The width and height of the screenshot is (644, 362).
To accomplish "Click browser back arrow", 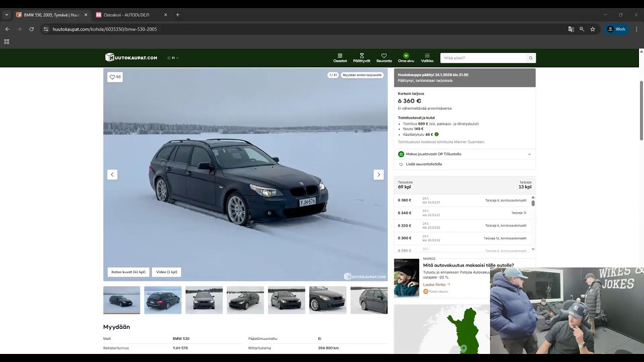I will pyautogui.click(x=8, y=29).
